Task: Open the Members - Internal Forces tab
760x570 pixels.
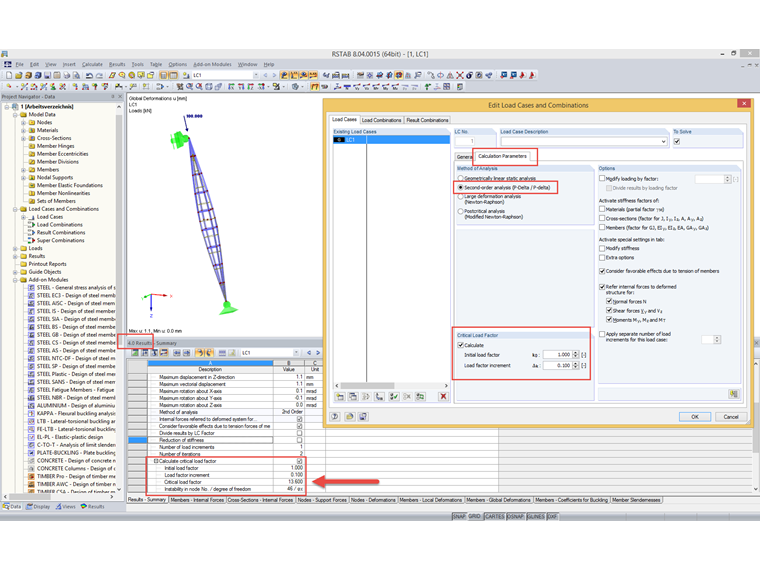Action: tap(198, 500)
